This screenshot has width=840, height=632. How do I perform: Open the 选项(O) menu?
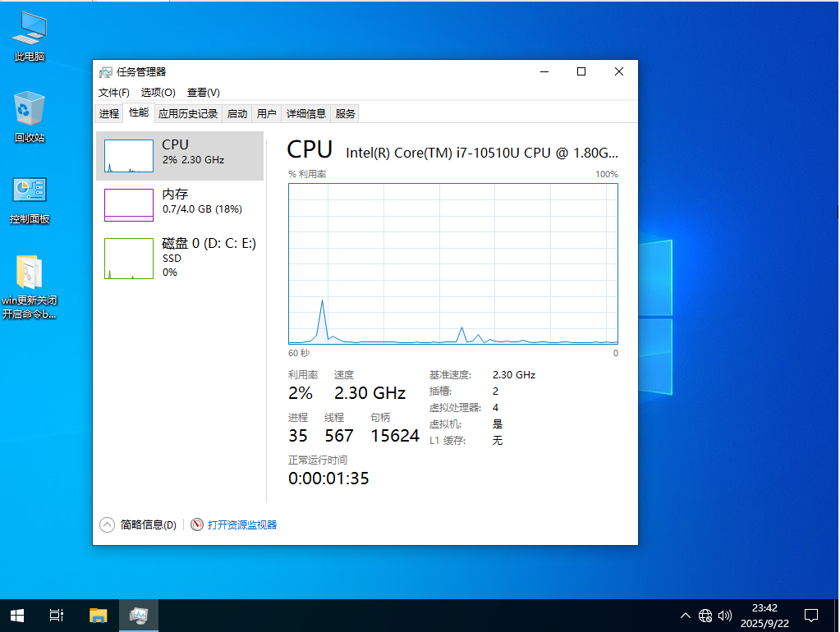point(158,93)
